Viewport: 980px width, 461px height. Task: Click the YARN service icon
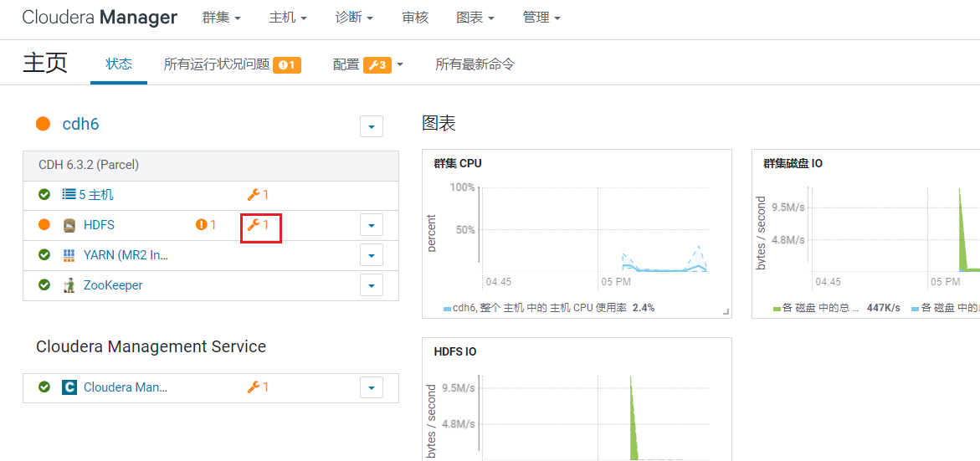click(69, 255)
